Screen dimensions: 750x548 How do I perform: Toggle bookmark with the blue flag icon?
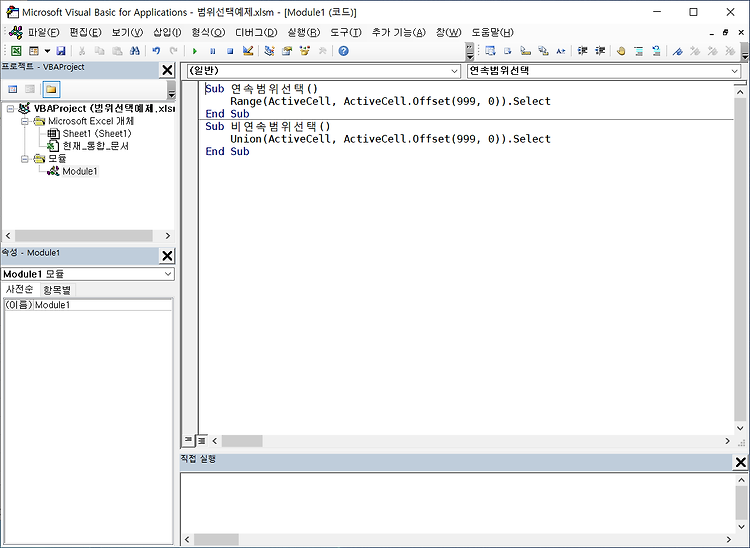(x=677, y=51)
